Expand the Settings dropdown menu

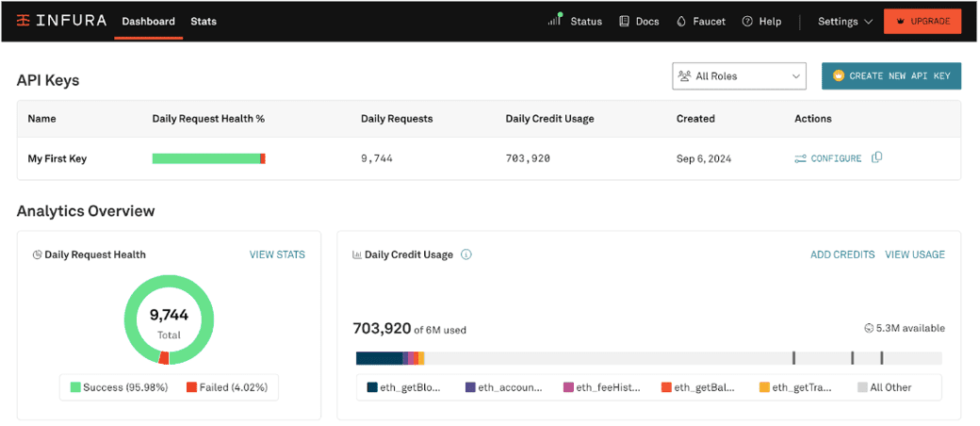(845, 22)
